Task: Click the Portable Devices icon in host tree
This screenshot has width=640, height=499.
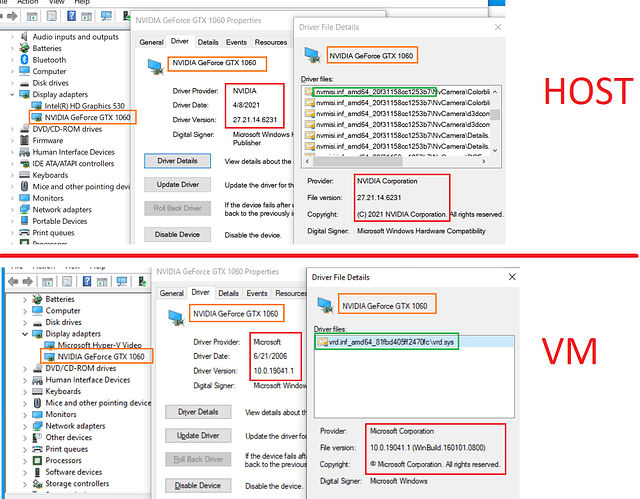Action: (x=24, y=221)
